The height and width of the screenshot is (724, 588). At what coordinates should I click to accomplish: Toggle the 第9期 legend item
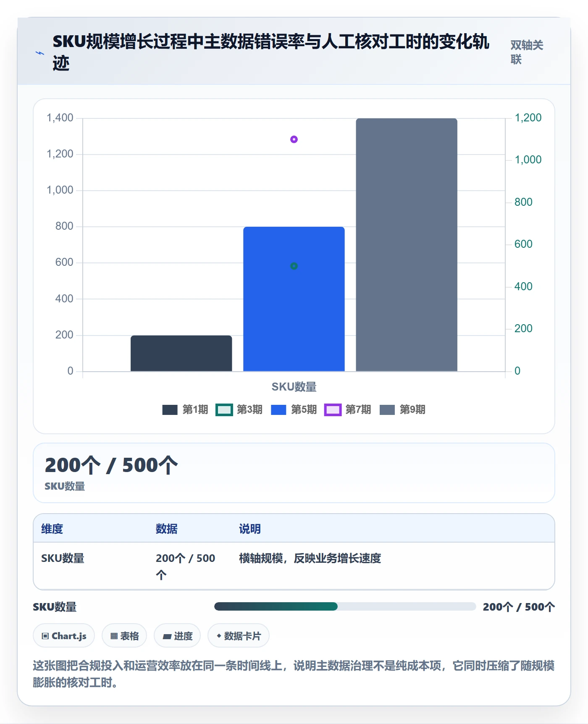[x=402, y=410]
